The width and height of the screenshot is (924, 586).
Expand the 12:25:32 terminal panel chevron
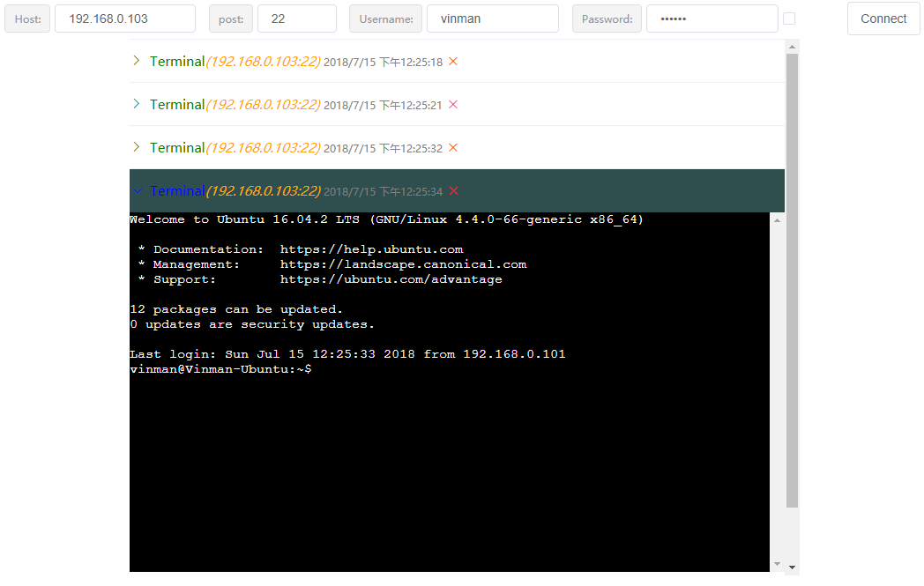pos(137,146)
